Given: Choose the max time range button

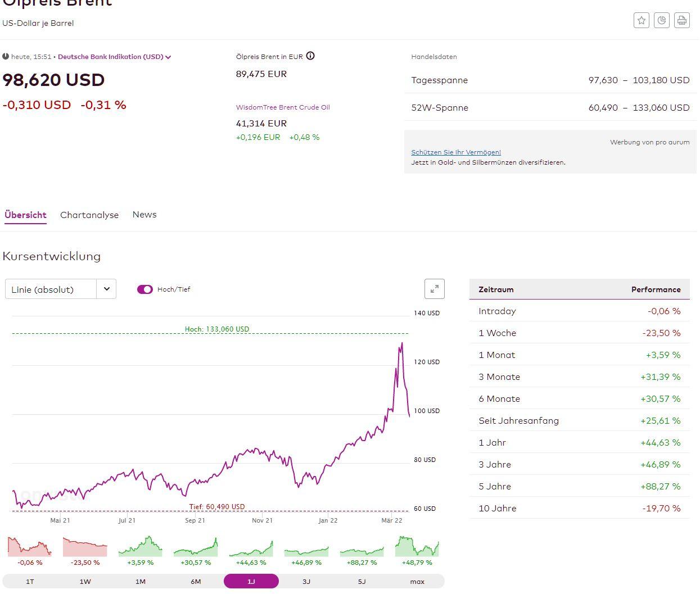Looking at the screenshot, I should pyautogui.click(x=417, y=581).
